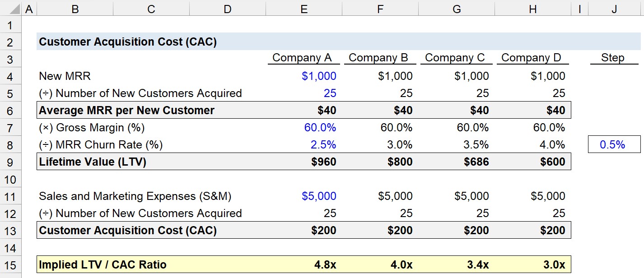644x278 pixels.
Task: Click the Lifetime Value (LTV) label
Action: pyautogui.click(x=93, y=162)
